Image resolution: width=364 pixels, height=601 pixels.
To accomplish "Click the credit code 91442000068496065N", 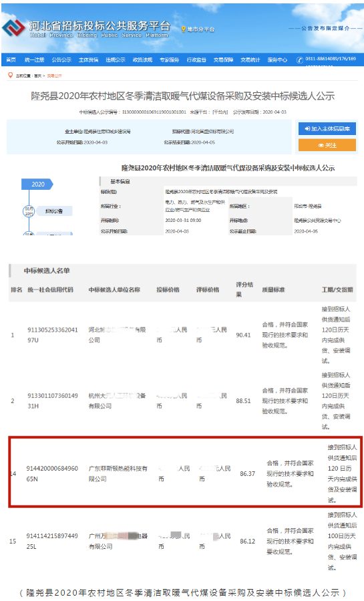I will (52, 474).
